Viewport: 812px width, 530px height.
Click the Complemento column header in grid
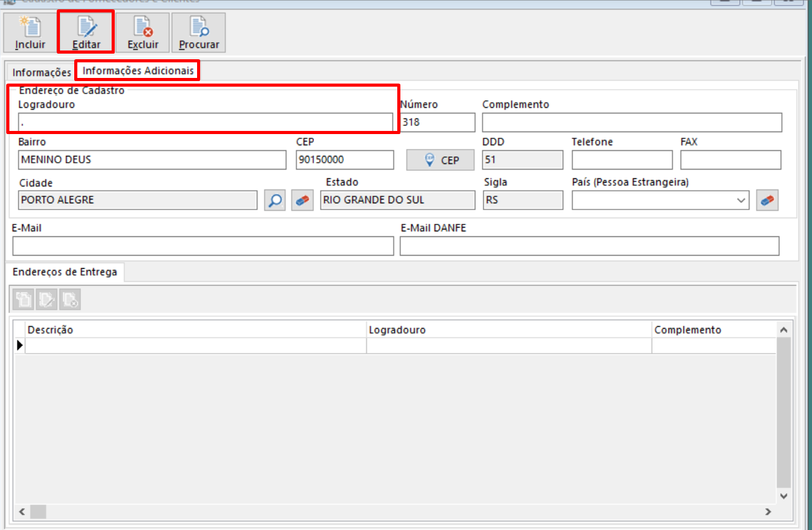pyautogui.click(x=713, y=330)
